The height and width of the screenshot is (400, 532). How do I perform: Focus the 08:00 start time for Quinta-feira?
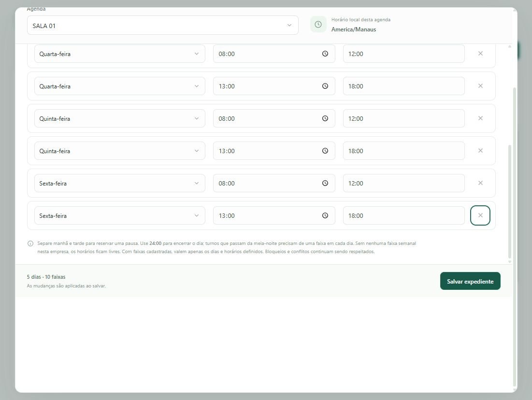point(274,118)
